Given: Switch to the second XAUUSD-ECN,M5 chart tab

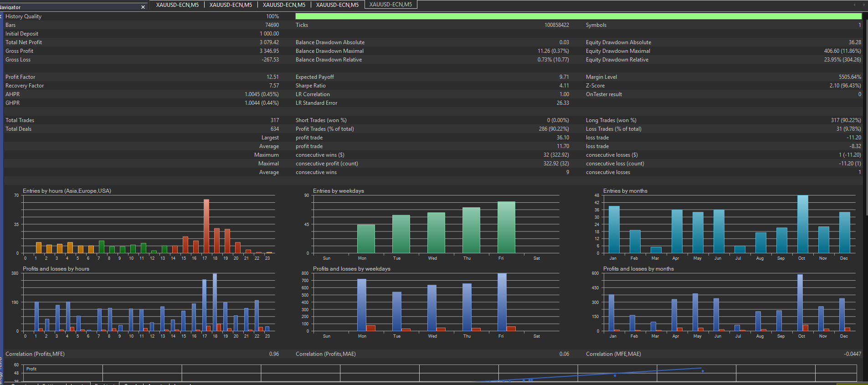Looking at the screenshot, I should pyautogui.click(x=231, y=5).
